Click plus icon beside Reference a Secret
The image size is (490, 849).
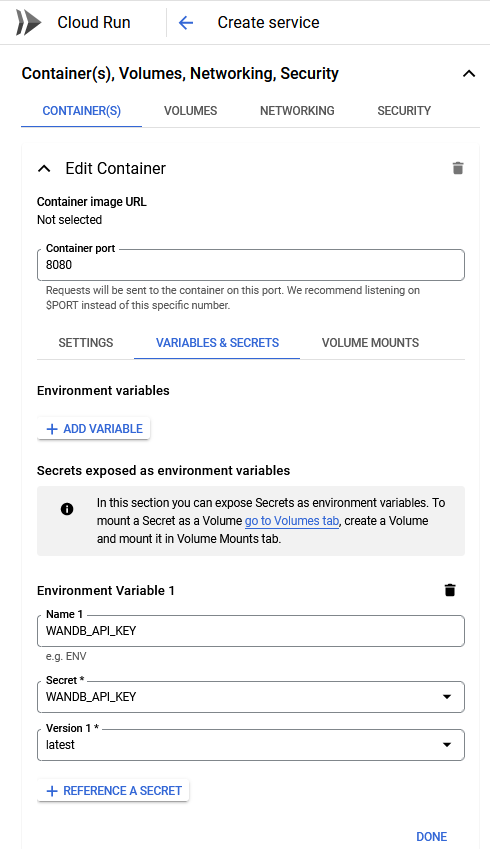[52, 791]
